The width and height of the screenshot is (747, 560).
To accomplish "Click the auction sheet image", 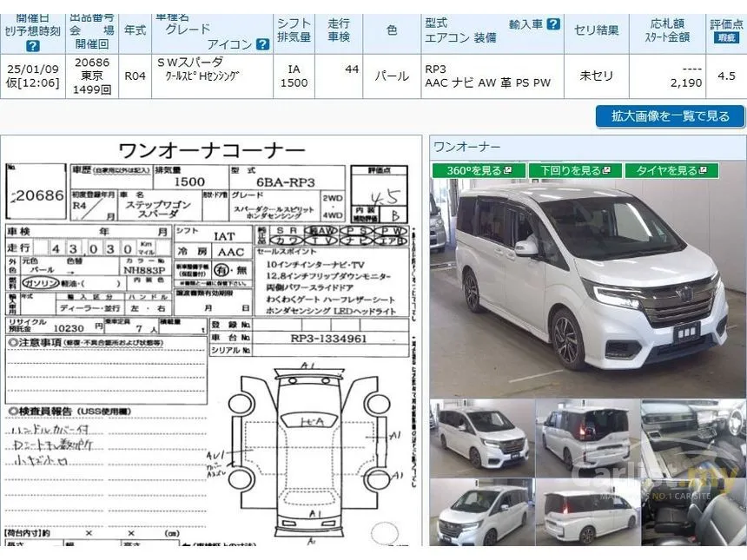I will pos(211,341).
